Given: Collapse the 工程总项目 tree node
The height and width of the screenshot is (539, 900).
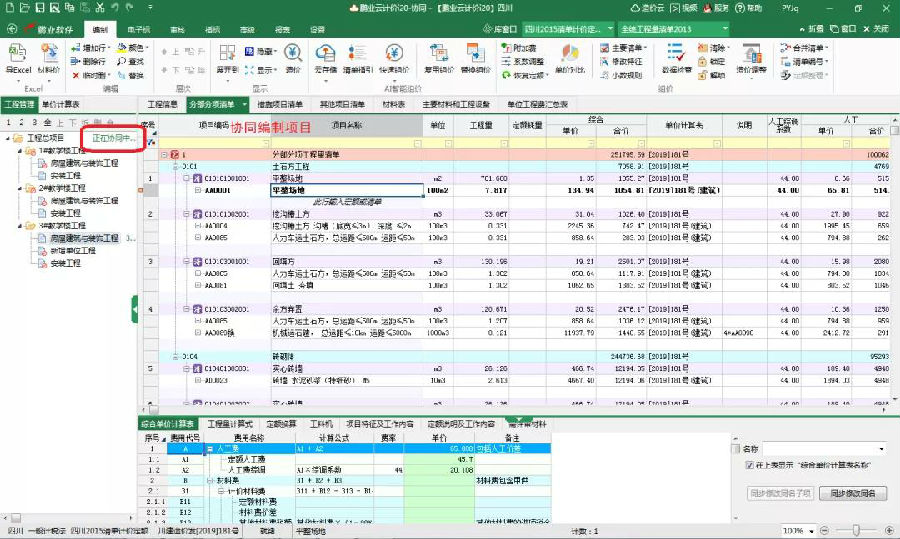Looking at the screenshot, I should point(8,137).
